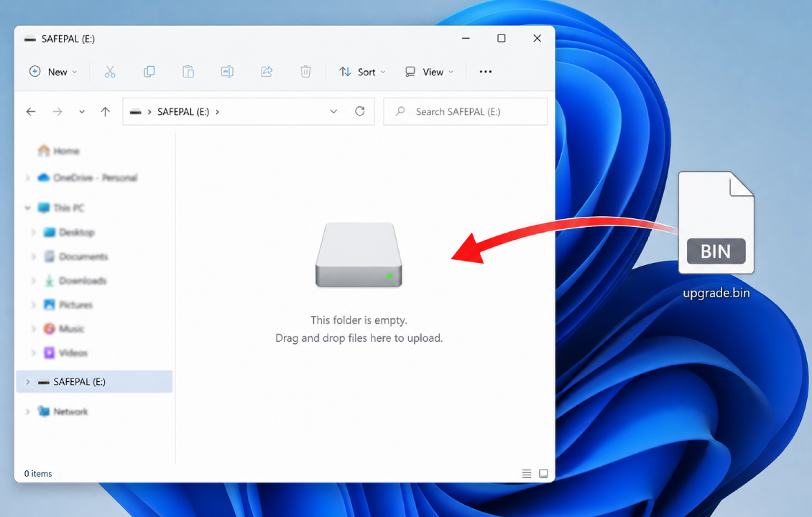Expand the SAFEPAL (E:) tree node

click(x=28, y=382)
